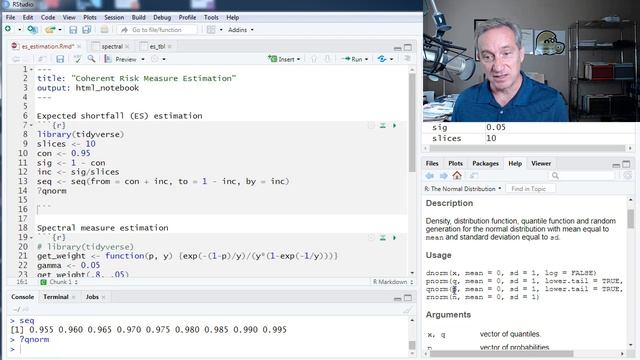The image size is (640, 360).
Task: Open New File dropdown arrow
Action: (19, 30)
